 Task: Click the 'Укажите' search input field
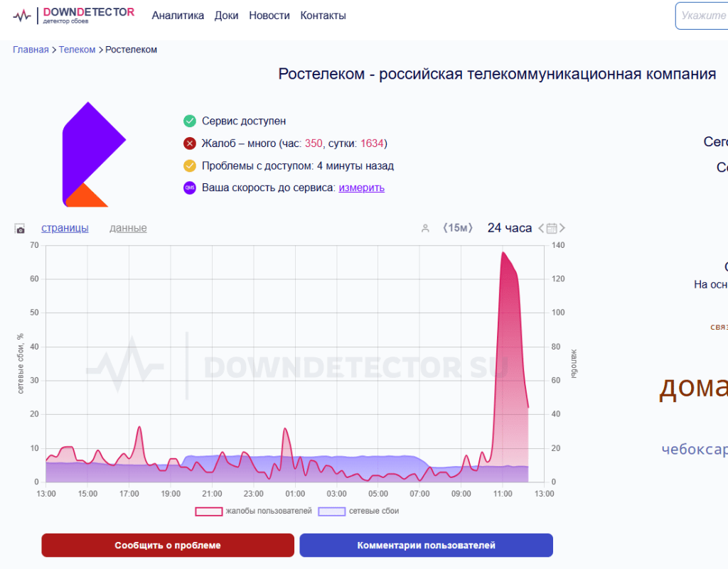coord(702,16)
